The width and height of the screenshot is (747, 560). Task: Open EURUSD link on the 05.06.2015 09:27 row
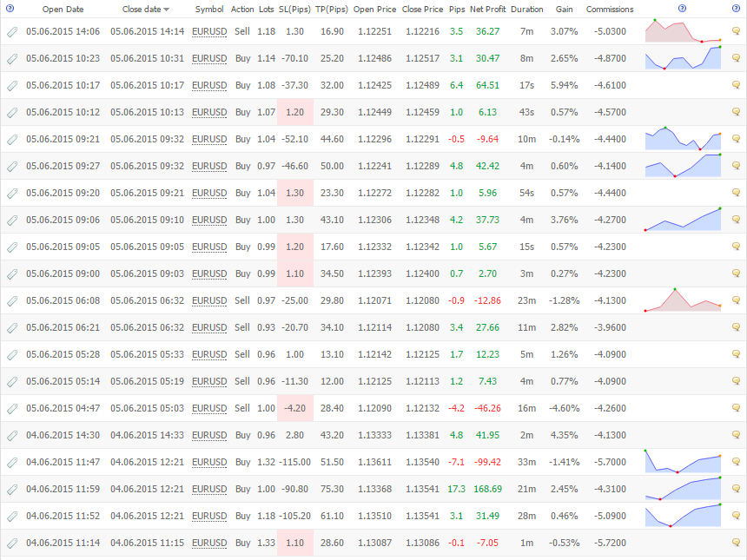[x=209, y=166]
